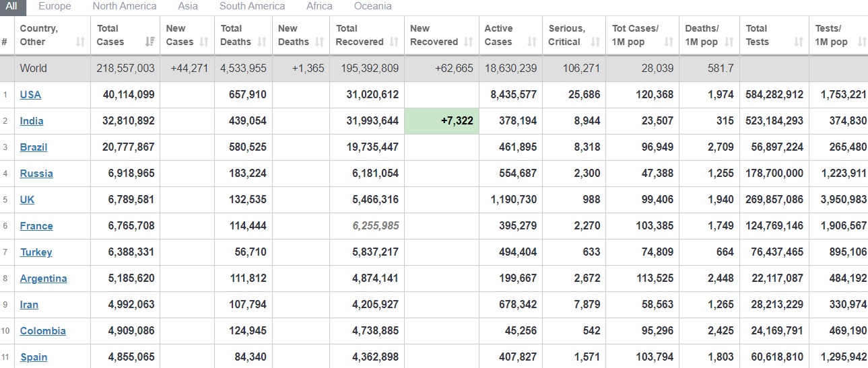Click India's +7,322 new recovered cell
This screenshot has height=368, width=868.
pos(442,121)
